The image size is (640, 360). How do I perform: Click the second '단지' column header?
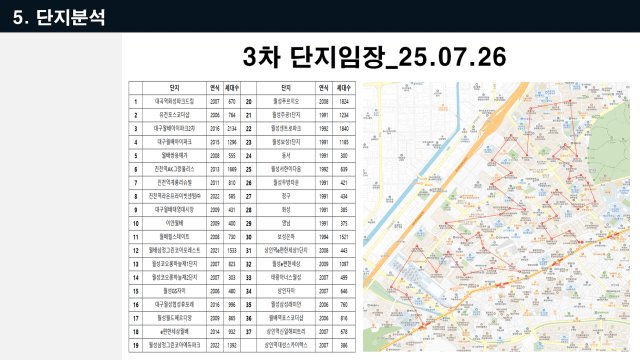[286, 88]
